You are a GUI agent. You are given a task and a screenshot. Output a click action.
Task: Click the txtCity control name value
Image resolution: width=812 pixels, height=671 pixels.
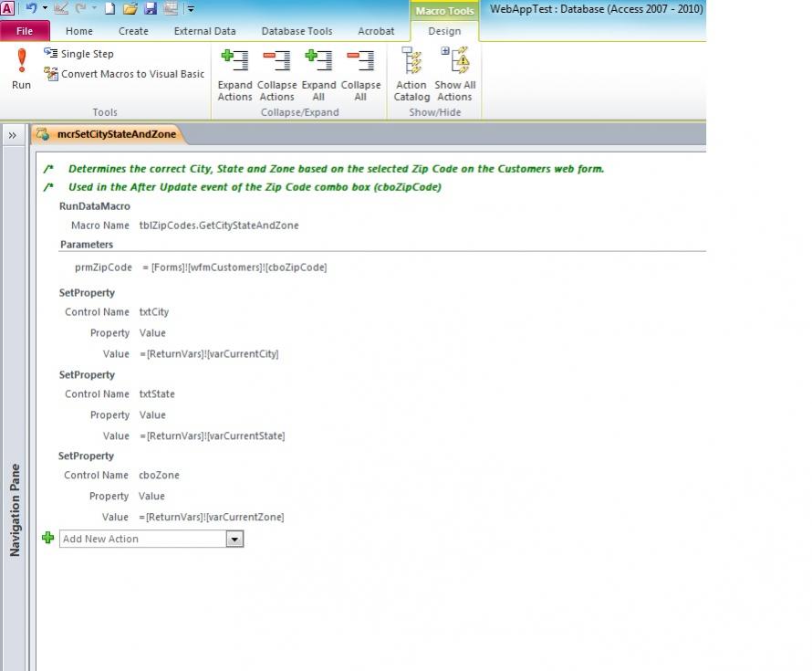coord(154,312)
